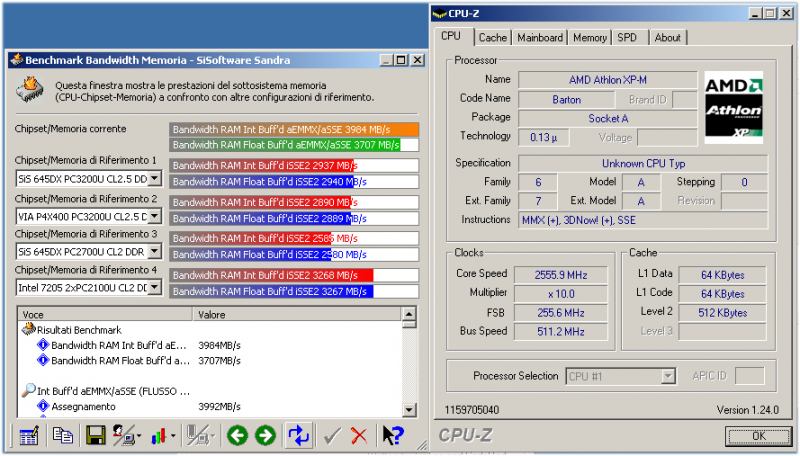Click the results list scroll down arrow

[x=409, y=410]
